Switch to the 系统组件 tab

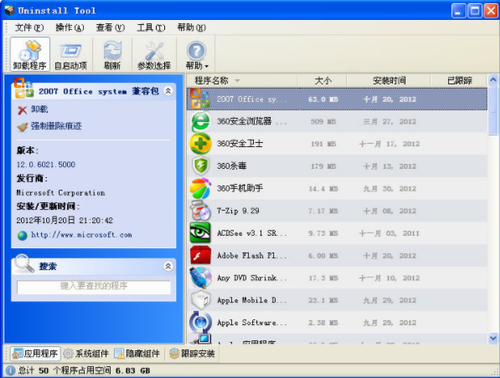(86, 354)
